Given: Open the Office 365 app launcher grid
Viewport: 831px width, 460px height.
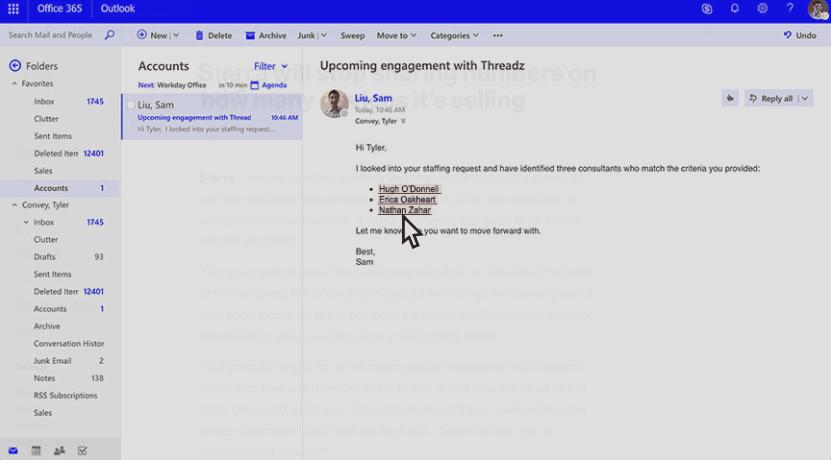Looking at the screenshot, I should click(x=13, y=9).
